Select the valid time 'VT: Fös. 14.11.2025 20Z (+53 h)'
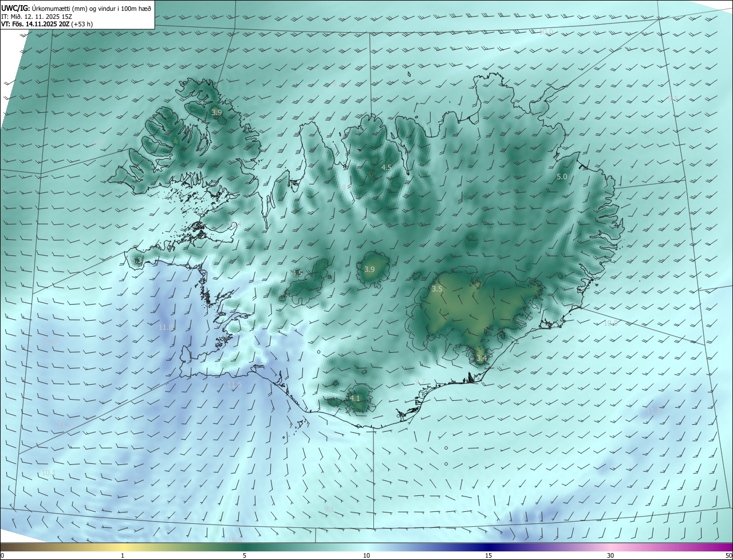The image size is (733, 560). click(47, 24)
